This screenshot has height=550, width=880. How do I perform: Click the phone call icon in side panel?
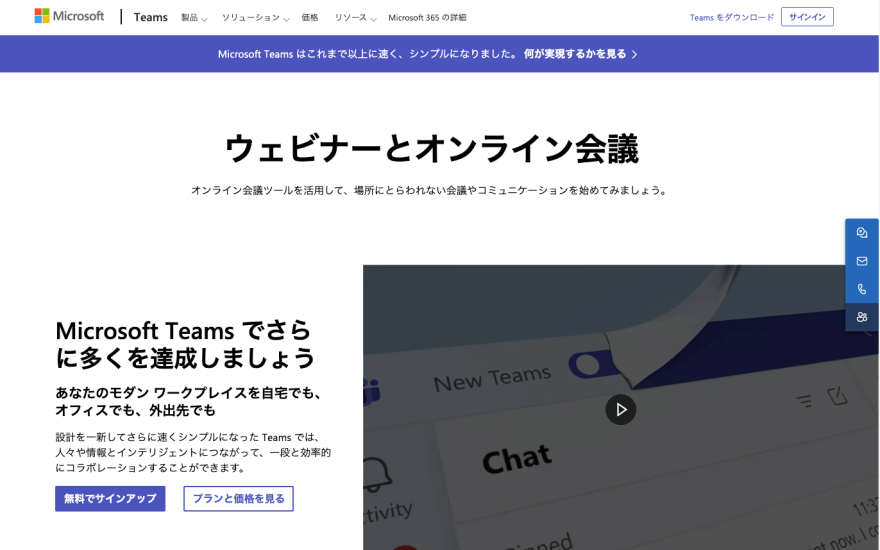[x=862, y=289]
